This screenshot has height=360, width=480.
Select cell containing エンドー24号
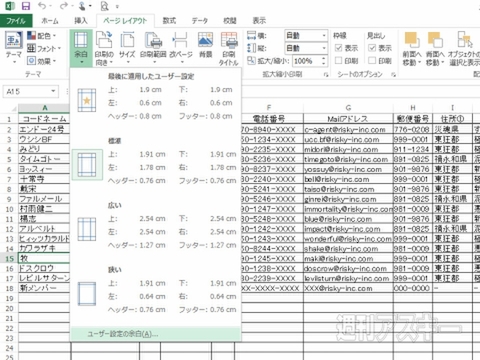pyautogui.click(x=44, y=129)
